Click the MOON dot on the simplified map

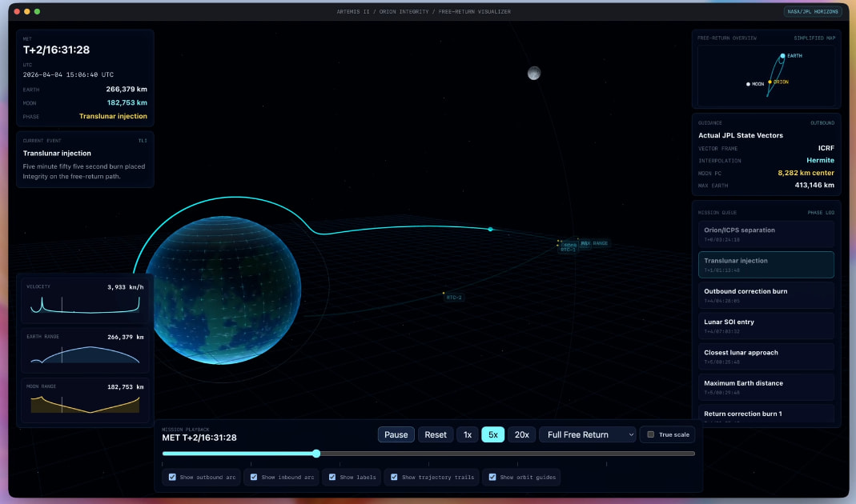(748, 84)
